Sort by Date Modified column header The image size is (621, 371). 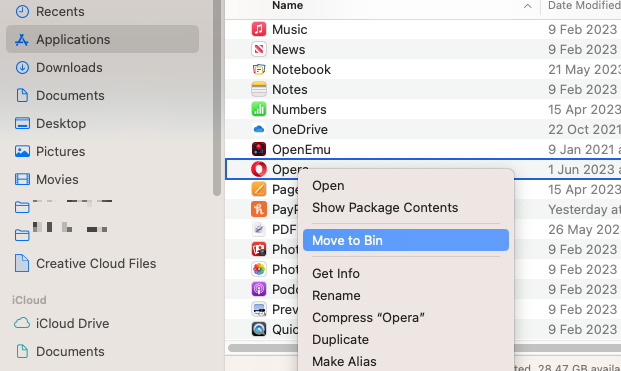584,6
